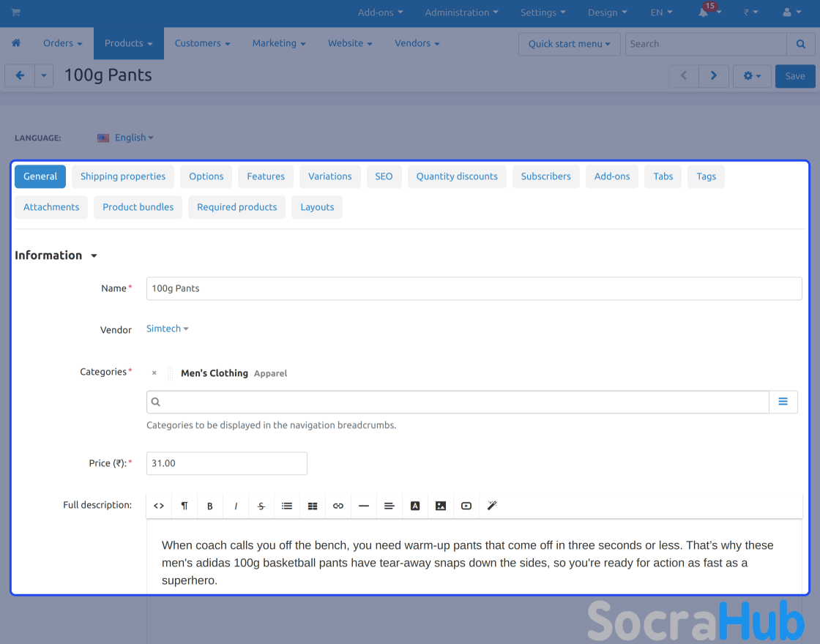Toggle bold formatting in editor
This screenshot has width=820, height=644.
click(210, 506)
